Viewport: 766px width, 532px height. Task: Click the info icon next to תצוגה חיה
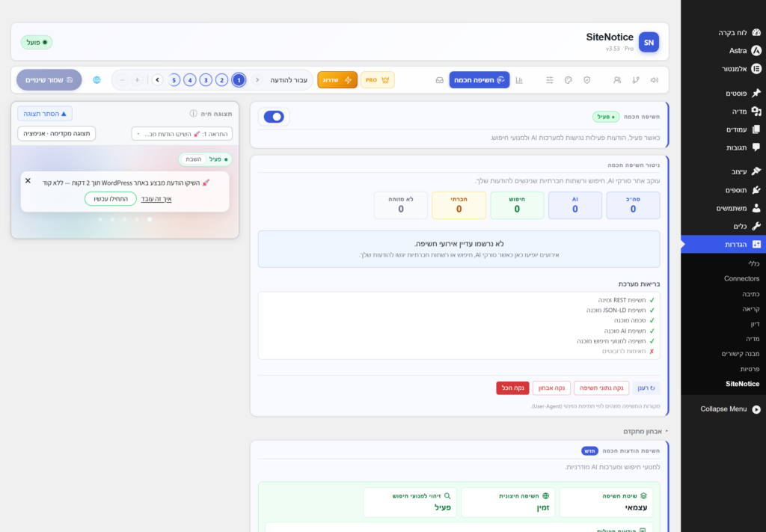(x=194, y=113)
